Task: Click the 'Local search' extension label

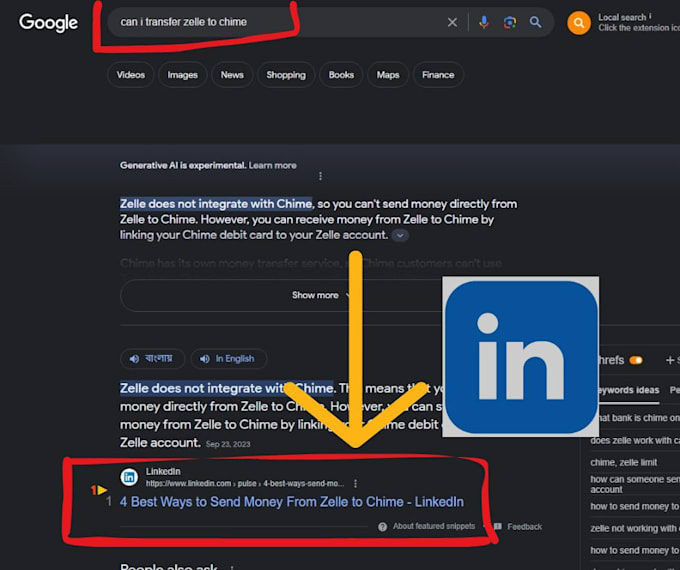Action: (622, 17)
